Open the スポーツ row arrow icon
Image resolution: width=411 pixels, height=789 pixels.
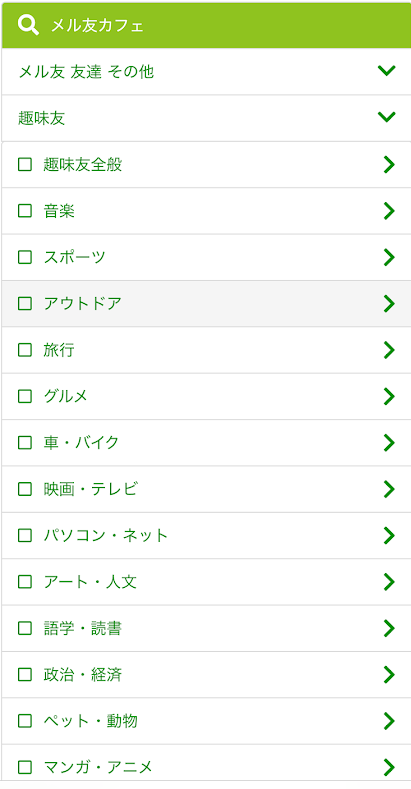click(x=388, y=257)
